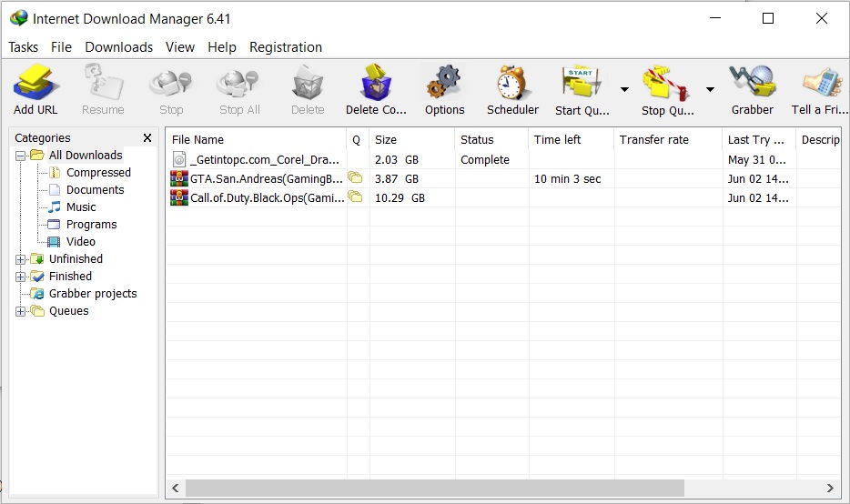
Task: Open dropdown arrow next to Start Queue
Action: pyautogui.click(x=624, y=89)
